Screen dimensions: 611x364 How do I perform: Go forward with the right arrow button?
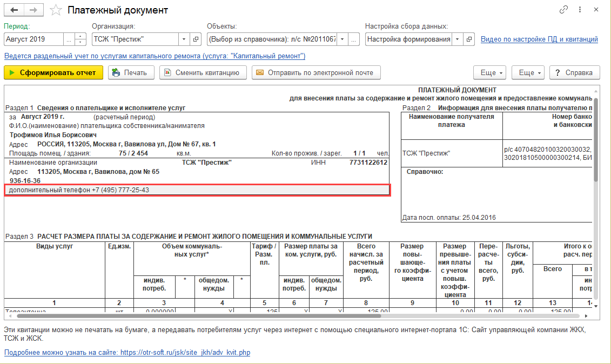[x=33, y=10]
